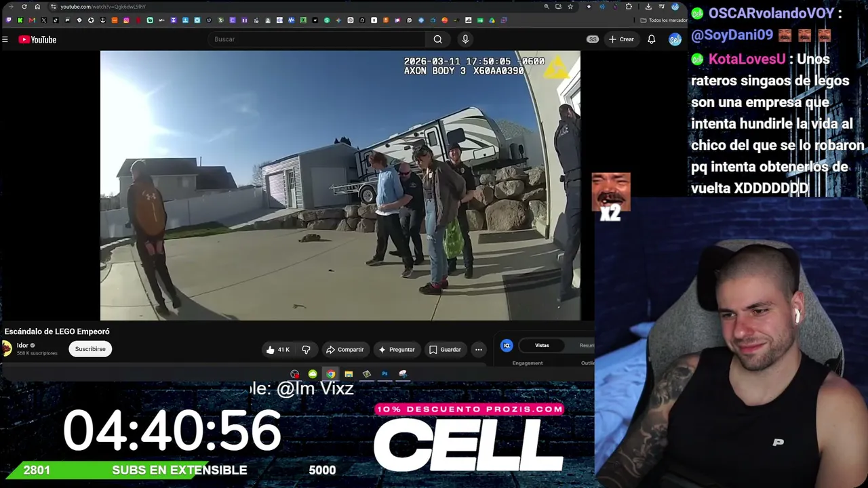Click the vidIQ logo icon
The width and height of the screenshot is (868, 488).
coord(507,346)
